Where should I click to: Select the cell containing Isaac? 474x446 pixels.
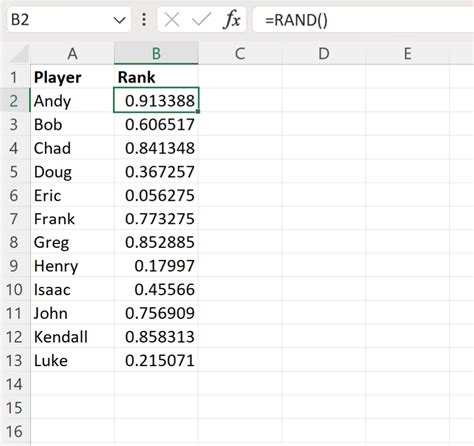pyautogui.click(x=72, y=290)
